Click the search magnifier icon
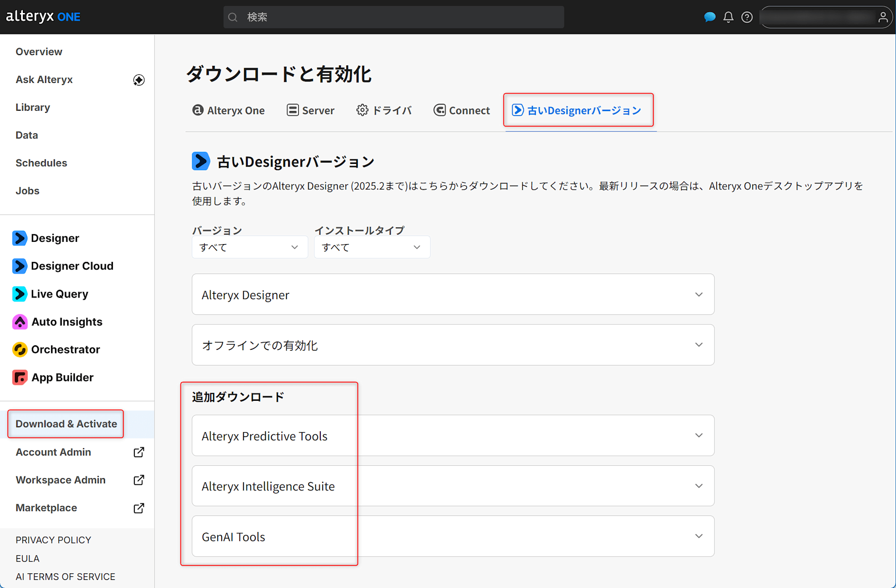Screen dimensions: 896x588 click(x=233, y=17)
